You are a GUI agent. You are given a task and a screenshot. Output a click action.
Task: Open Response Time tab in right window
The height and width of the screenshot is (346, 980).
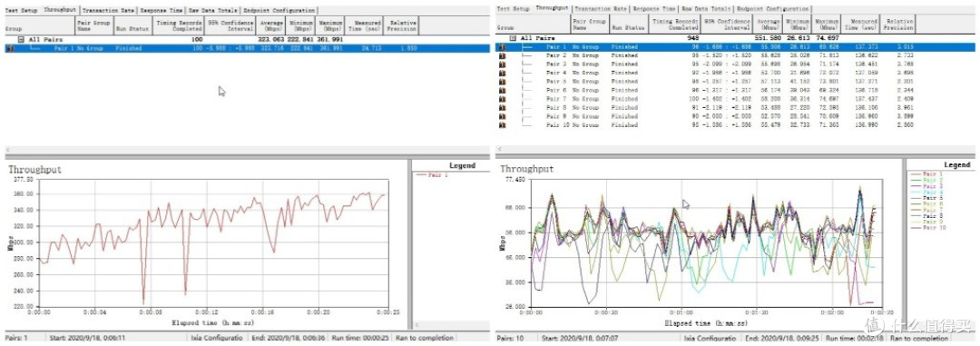coord(653,9)
